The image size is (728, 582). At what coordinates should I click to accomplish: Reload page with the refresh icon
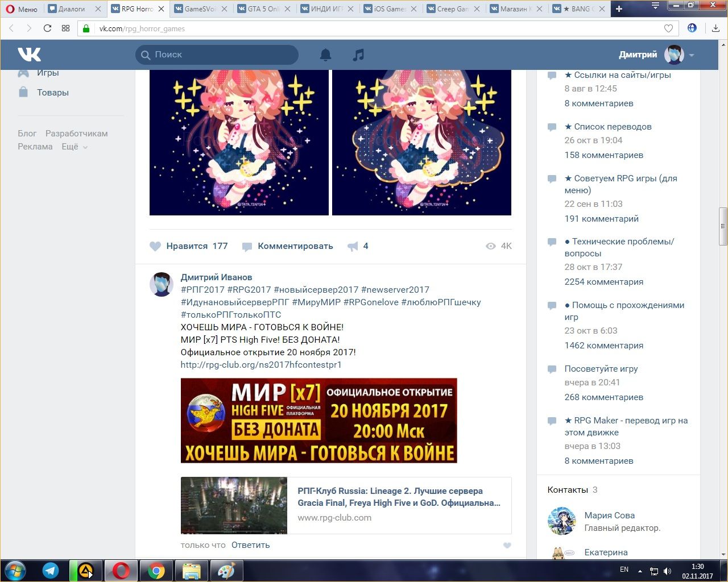tap(47, 28)
